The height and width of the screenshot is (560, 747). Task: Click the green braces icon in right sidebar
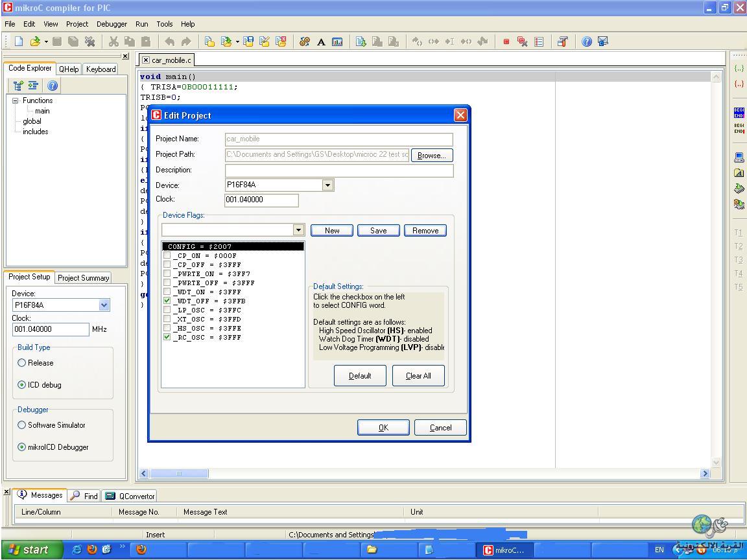[739, 68]
